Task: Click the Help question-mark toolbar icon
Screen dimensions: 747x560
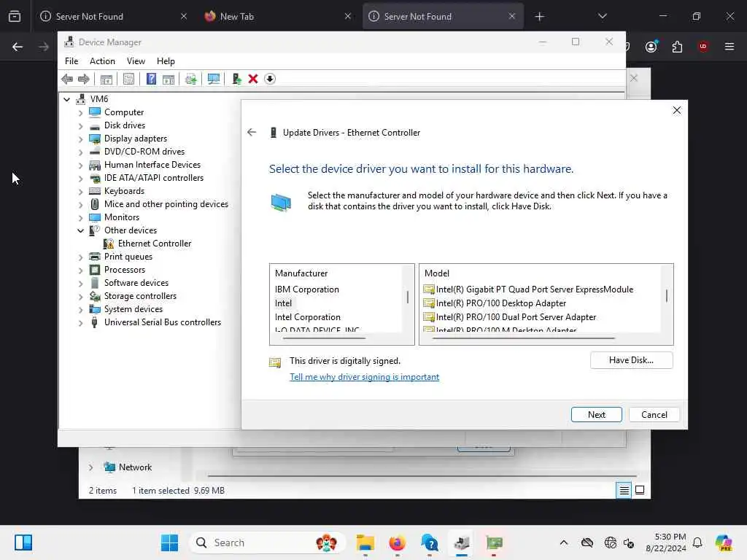Action: 151,79
